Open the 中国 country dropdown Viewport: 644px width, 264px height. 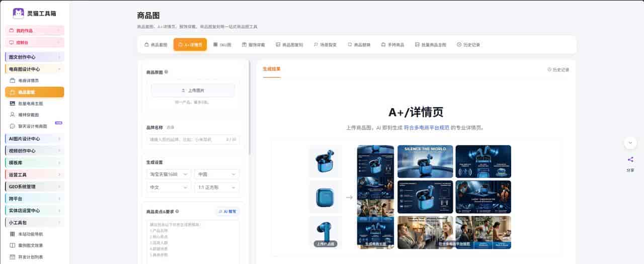(217, 174)
